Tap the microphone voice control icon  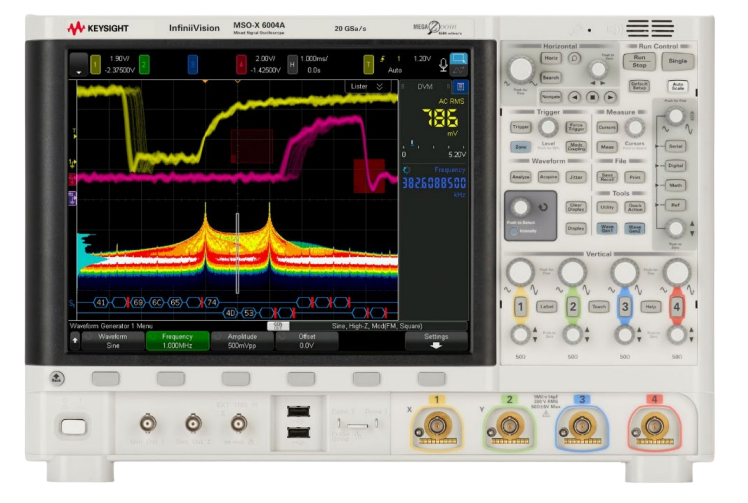(443, 65)
